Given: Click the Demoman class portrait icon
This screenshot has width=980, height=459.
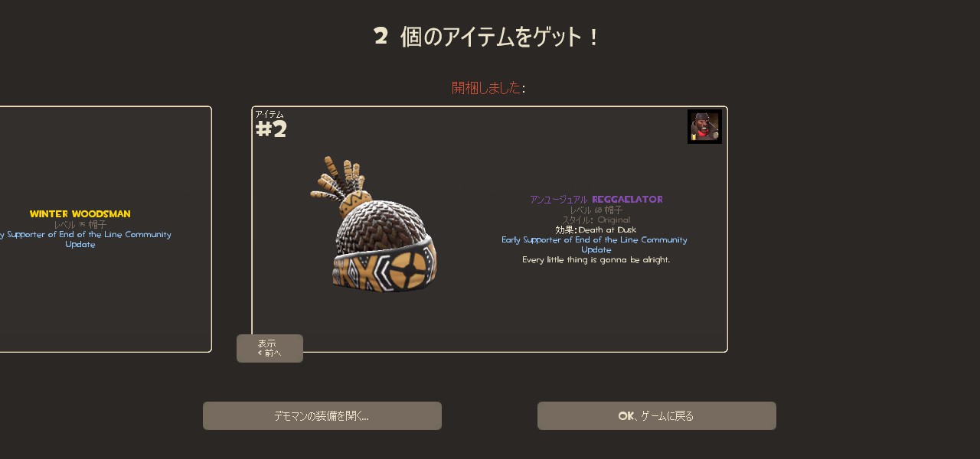Looking at the screenshot, I should click(704, 126).
